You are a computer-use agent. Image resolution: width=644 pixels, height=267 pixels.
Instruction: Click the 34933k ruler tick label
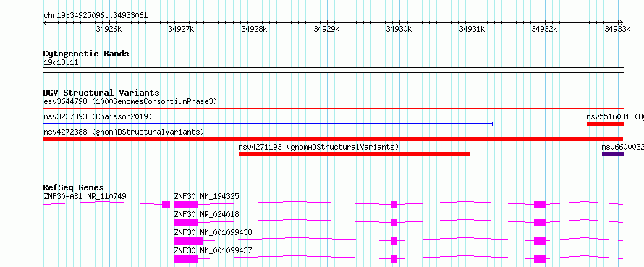click(617, 29)
